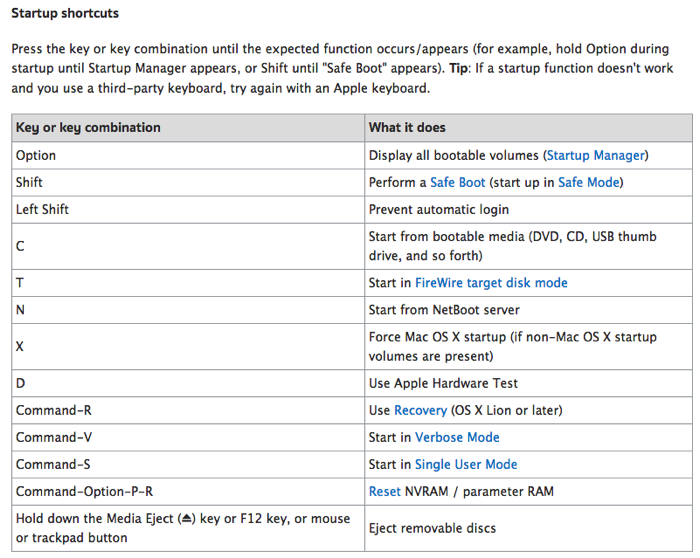Click the FireWire target disk mode link
This screenshot has height=558, width=700.
click(491, 283)
